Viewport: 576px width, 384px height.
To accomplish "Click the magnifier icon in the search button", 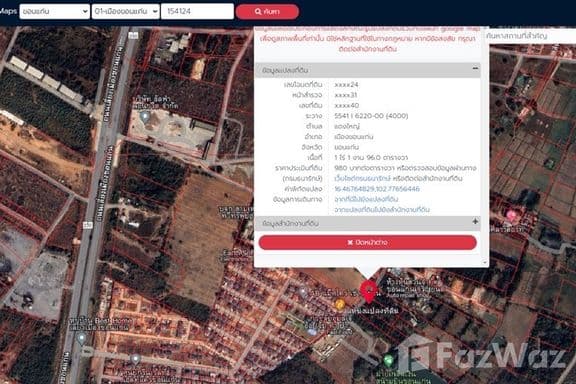I will (258, 12).
